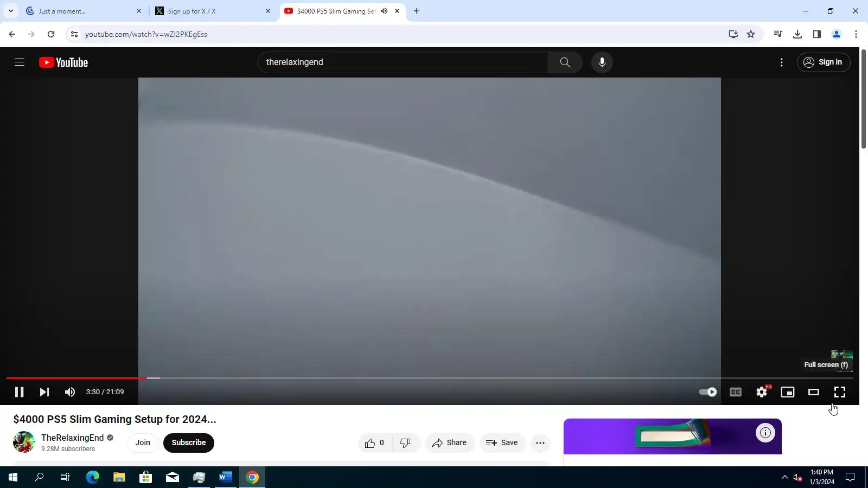This screenshot has height=488, width=868.
Task: Open player settings gear
Action: click(762, 392)
